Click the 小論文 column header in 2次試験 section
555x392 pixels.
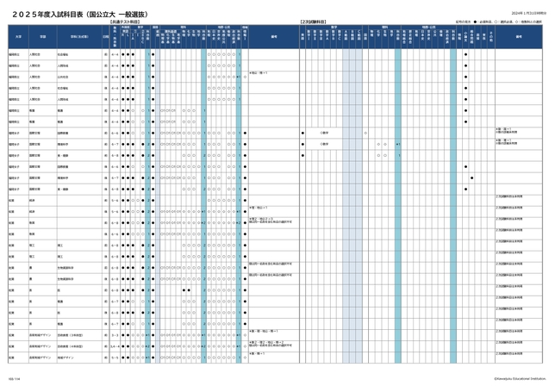pos(465,37)
